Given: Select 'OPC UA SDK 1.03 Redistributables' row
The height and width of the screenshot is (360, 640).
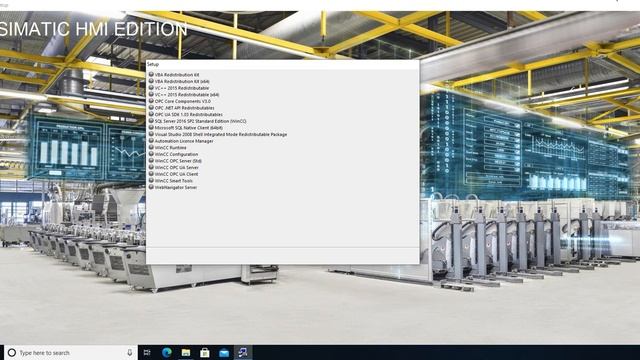Looking at the screenshot, I should click(x=185, y=114).
